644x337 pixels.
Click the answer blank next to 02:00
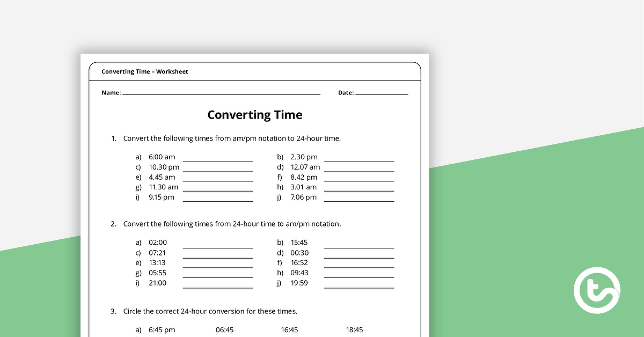point(218,246)
